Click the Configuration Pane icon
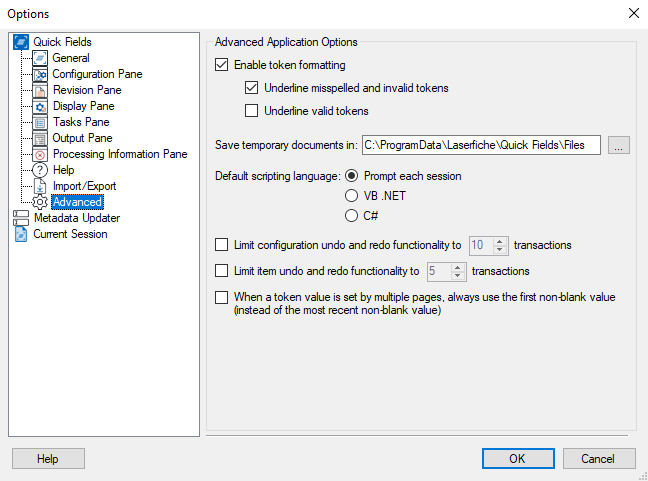The height and width of the screenshot is (481, 648). [x=40, y=74]
